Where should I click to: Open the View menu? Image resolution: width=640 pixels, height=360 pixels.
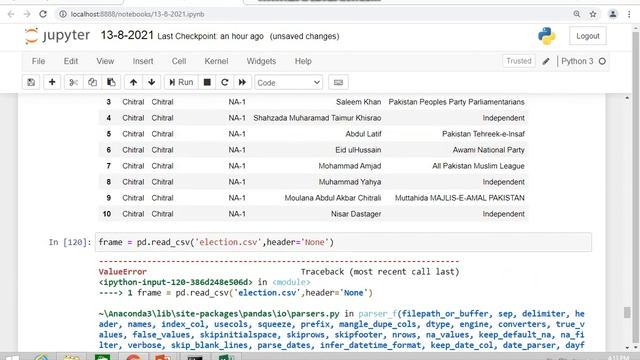[x=105, y=61]
